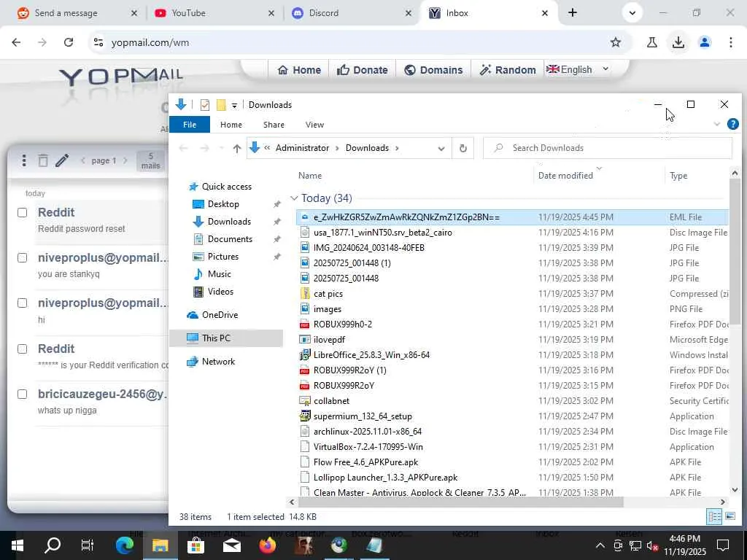Click the Search Downloads field
The width and height of the screenshot is (747, 560).
click(x=608, y=148)
